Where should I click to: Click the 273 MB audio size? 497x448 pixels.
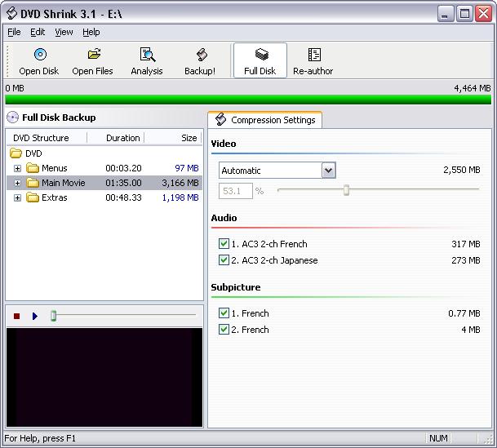466,260
